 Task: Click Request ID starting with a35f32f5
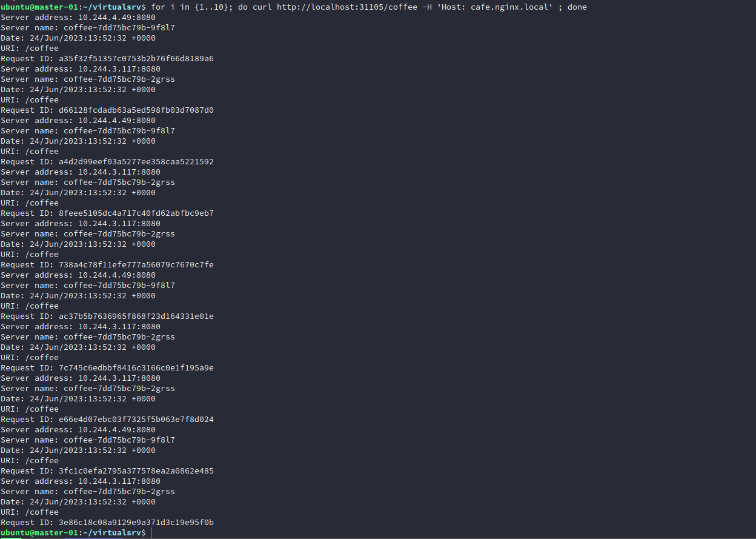[x=136, y=59]
